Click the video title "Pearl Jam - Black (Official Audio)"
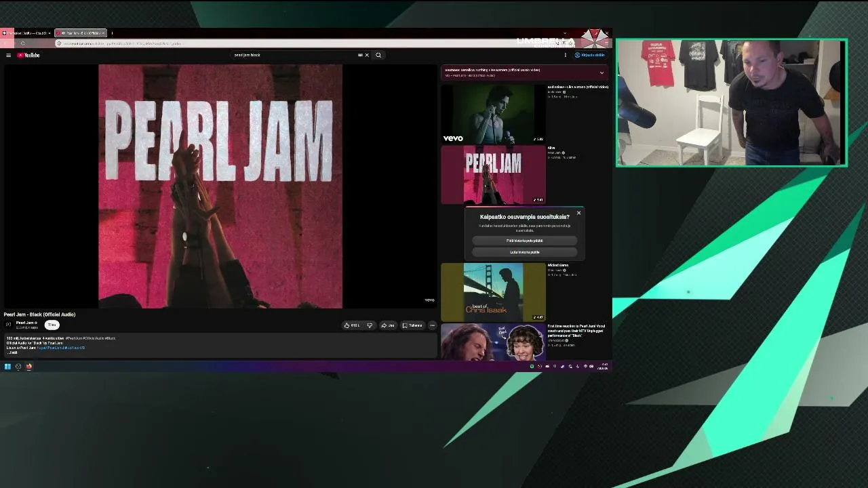The image size is (868, 488). [x=39, y=314]
